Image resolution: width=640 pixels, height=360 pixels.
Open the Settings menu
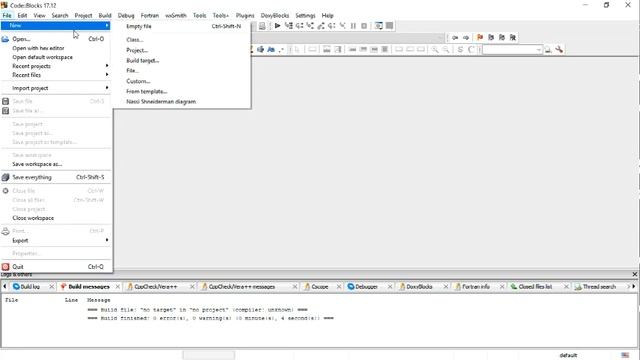[305, 16]
